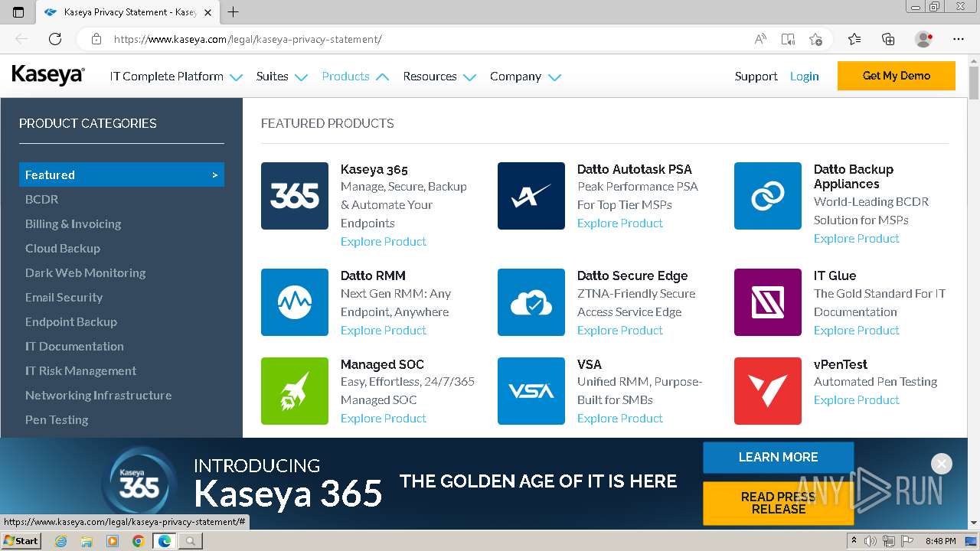
Task: Explore Product link under Datto Backup Appliances
Action: pyautogui.click(x=857, y=238)
